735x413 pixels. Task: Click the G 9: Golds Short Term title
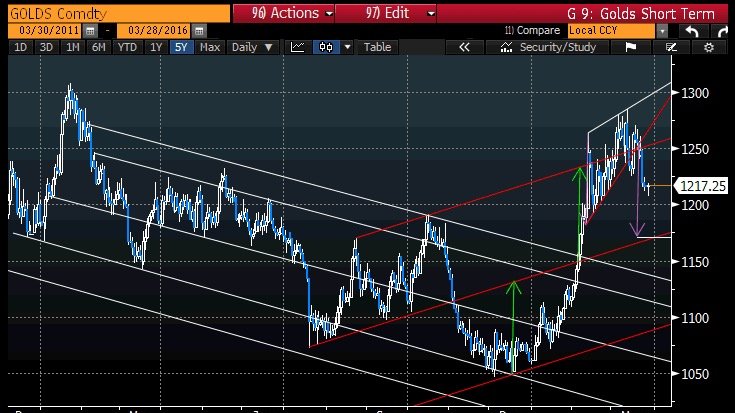tap(640, 14)
